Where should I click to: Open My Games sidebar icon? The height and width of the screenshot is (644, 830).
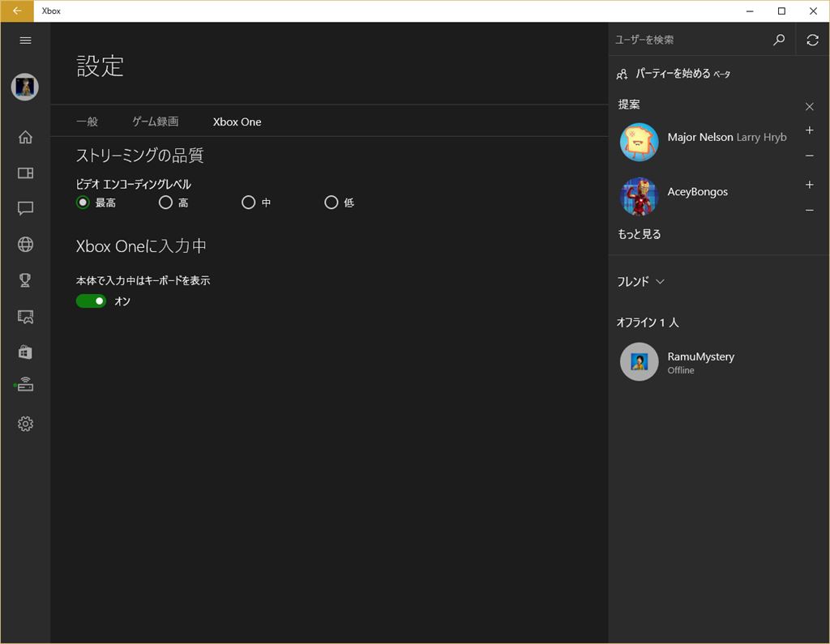point(25,173)
